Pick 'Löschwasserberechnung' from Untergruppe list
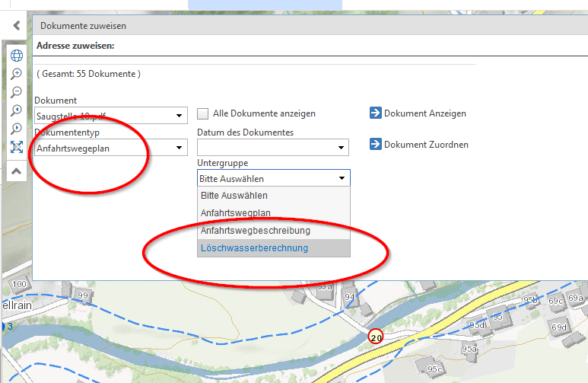588x383 pixels. click(x=254, y=248)
